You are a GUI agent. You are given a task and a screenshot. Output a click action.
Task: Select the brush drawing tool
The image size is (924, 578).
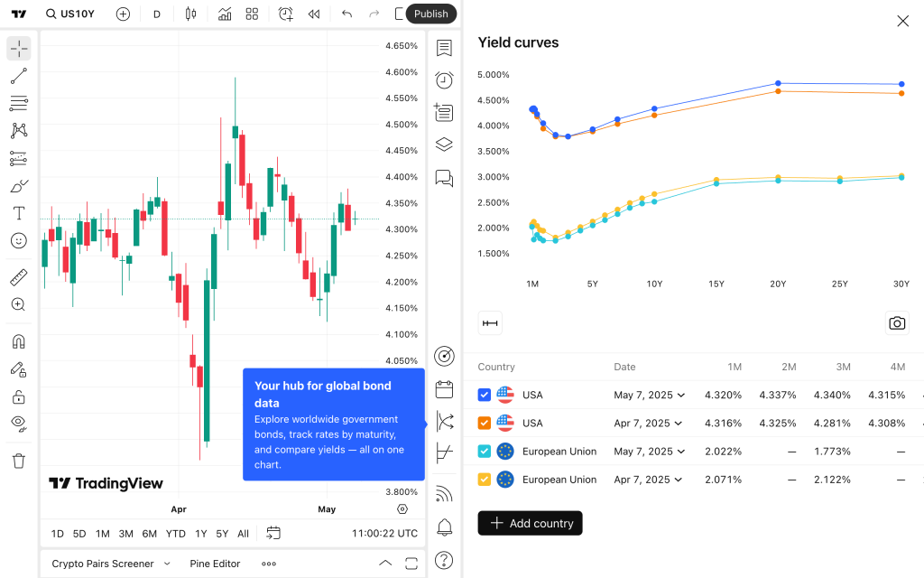pyautogui.click(x=19, y=186)
